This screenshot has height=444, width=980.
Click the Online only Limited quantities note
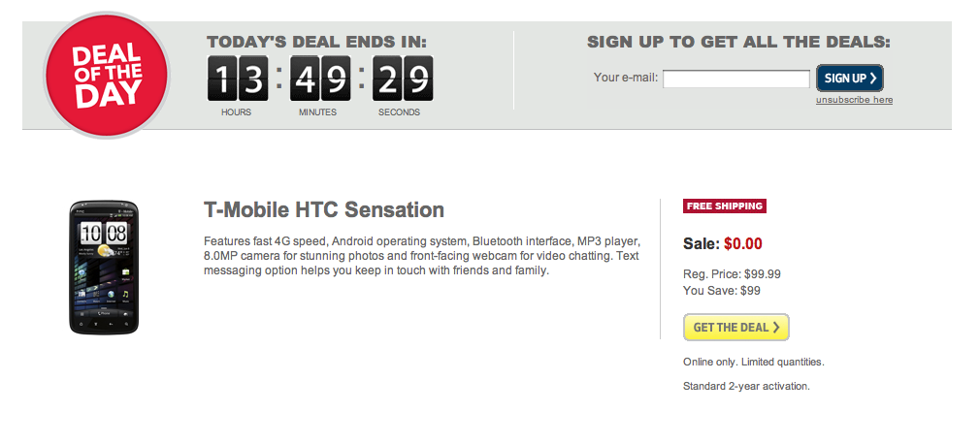pyautogui.click(x=753, y=362)
